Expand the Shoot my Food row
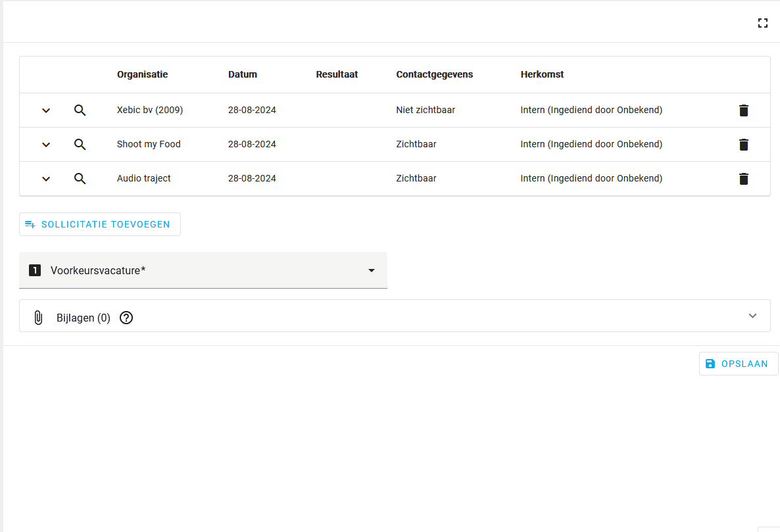Image resolution: width=780 pixels, height=532 pixels. (45, 145)
